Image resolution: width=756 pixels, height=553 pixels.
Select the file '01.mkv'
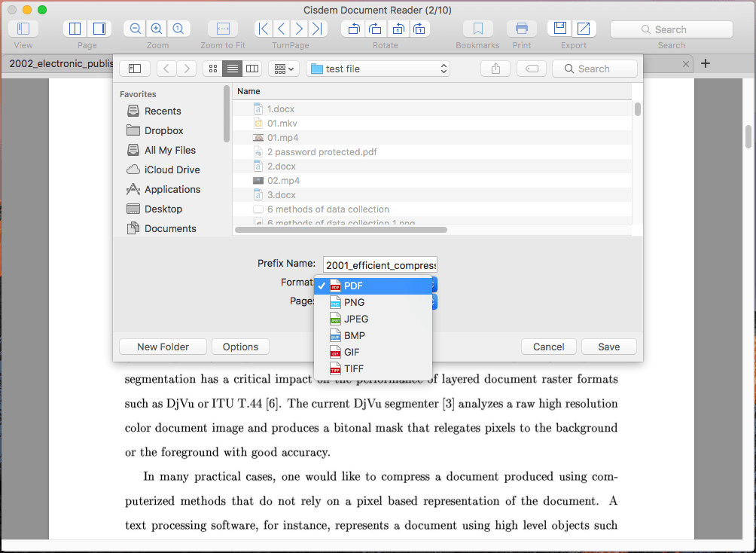pyautogui.click(x=432, y=123)
